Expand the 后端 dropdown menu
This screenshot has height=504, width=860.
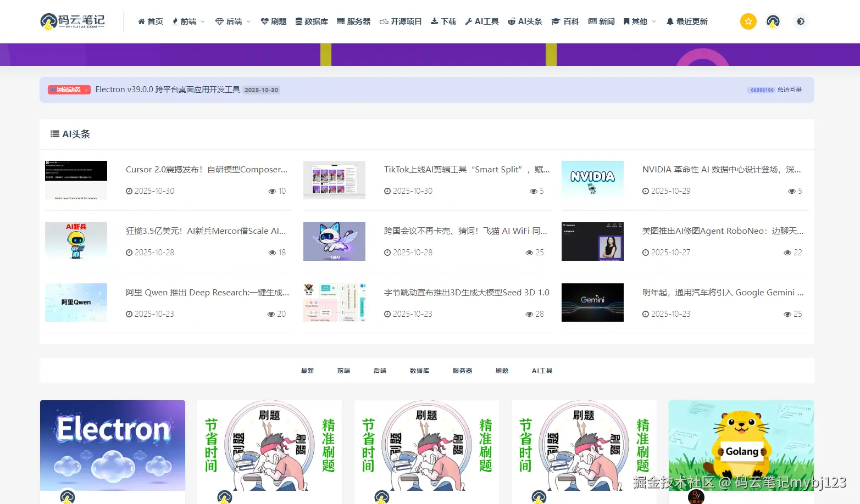tap(232, 21)
